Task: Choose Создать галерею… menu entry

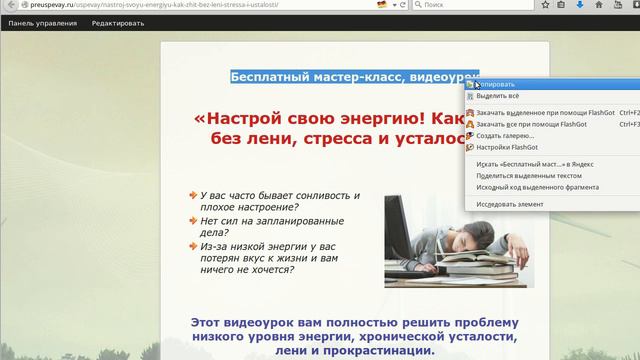Action: [553, 136]
